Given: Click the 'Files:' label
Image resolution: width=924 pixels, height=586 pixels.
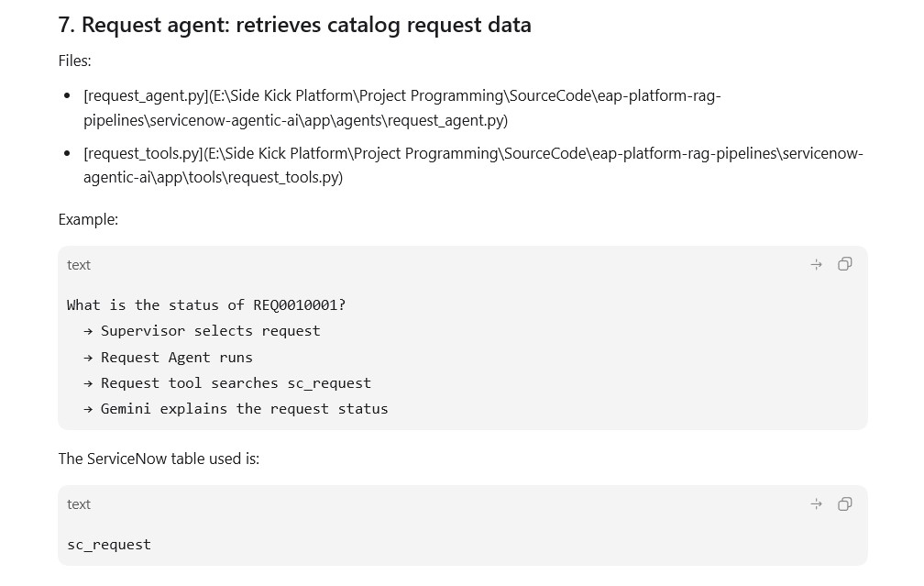Looking at the screenshot, I should coord(74,61).
